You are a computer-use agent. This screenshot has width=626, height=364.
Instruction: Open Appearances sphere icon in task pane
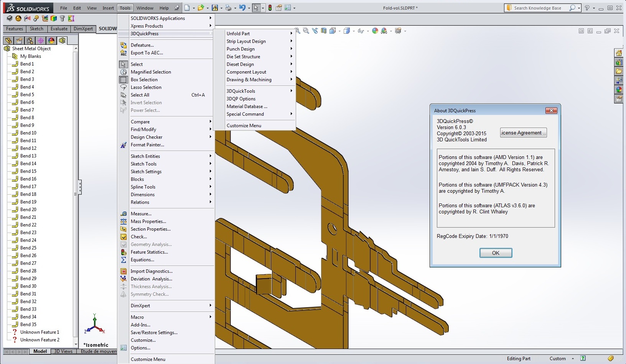coord(619,90)
